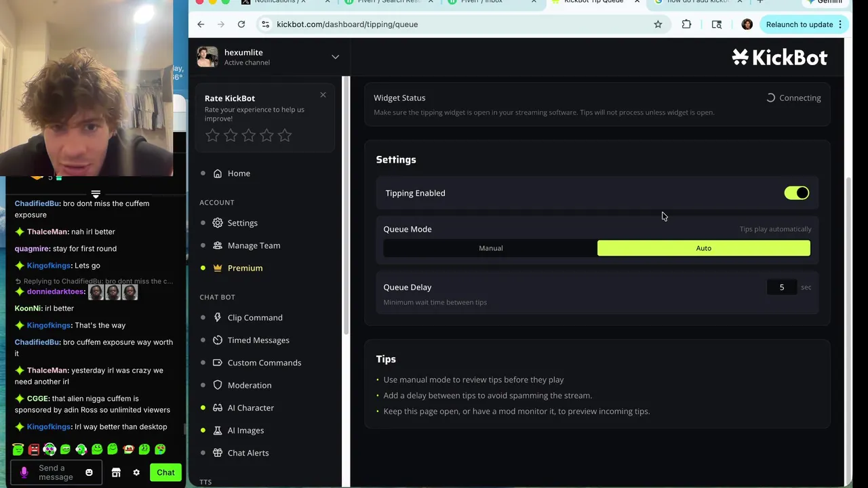Open the Chrome profile avatar
868x488 pixels.
(747, 24)
